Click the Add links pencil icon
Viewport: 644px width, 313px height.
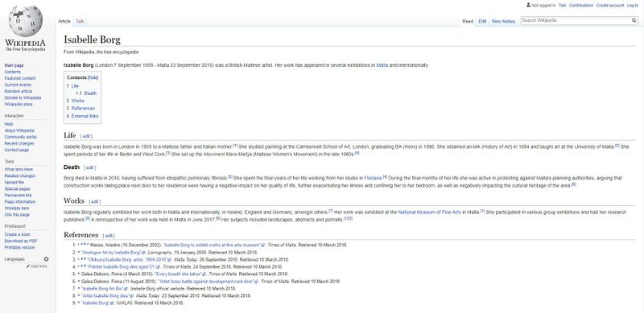coord(28,266)
